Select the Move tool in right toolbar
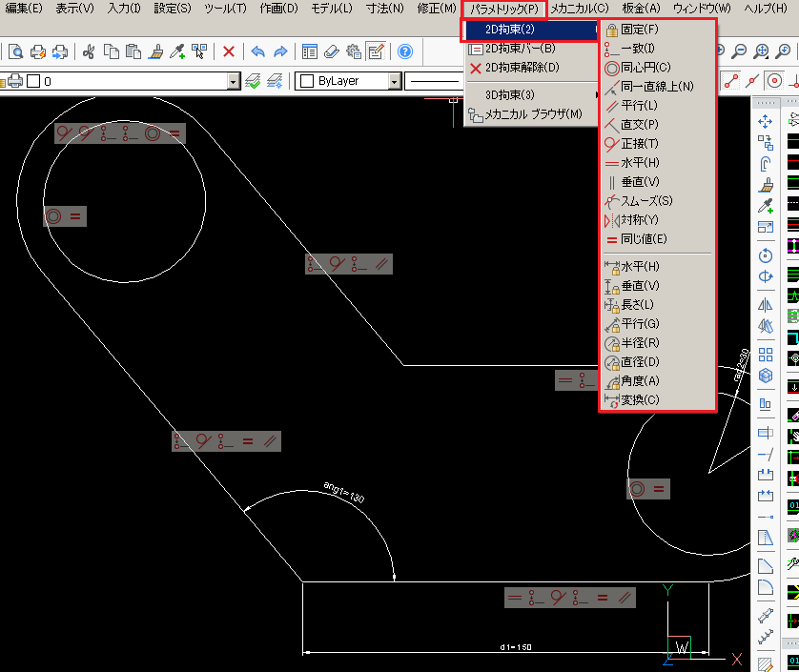The image size is (799, 672). point(765,122)
